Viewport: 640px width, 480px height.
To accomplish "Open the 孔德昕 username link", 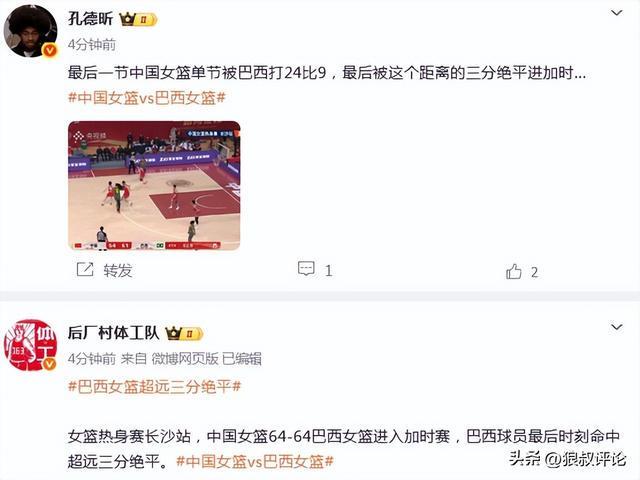I will pos(90,19).
